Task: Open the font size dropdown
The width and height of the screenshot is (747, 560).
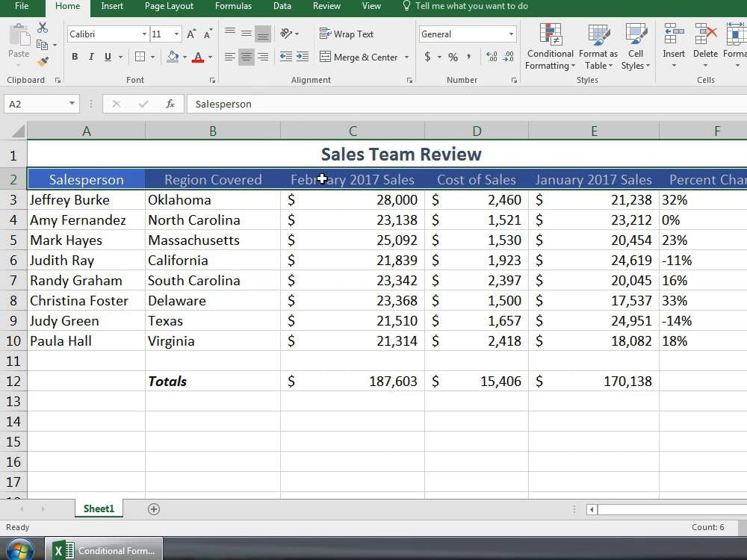Action: click(177, 34)
